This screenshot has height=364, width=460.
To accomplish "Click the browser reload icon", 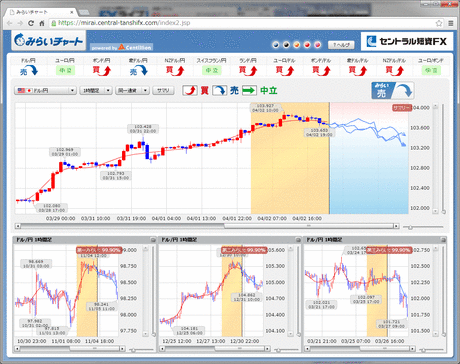I will (x=31, y=23).
